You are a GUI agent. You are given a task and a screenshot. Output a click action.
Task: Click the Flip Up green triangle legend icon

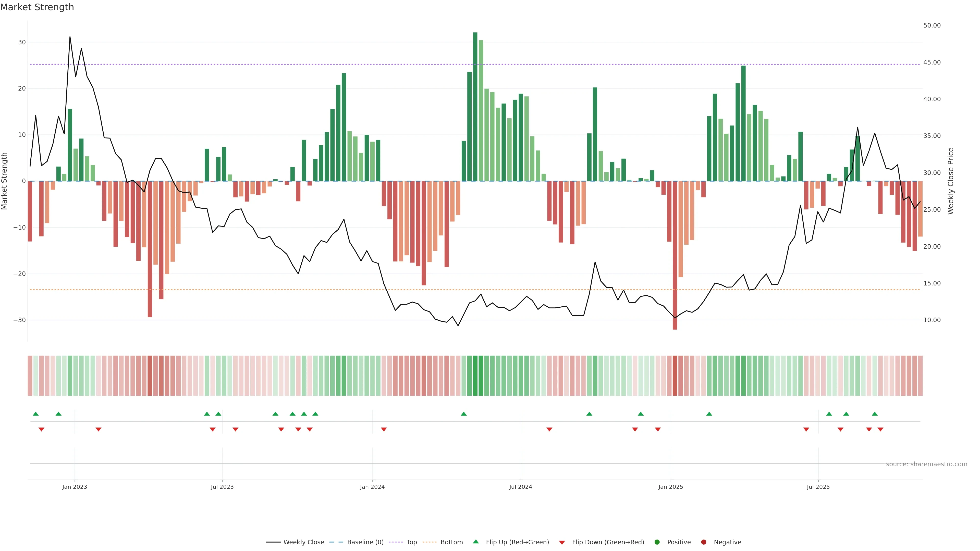point(475,542)
